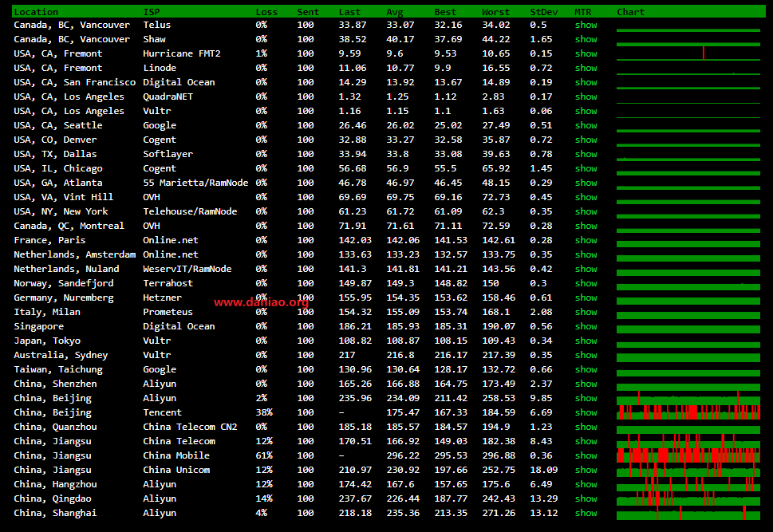Select the ISP column header
This screenshot has width=773, height=532.
point(152,12)
